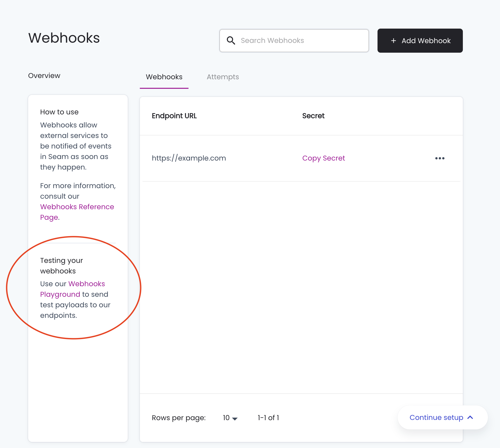Switch to the Attempts tab
500x448 pixels.
(223, 77)
